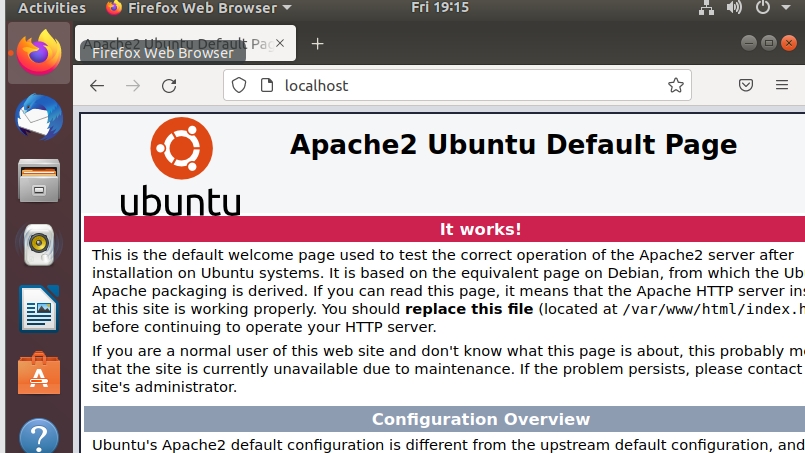Minimize the Firefox window
Screen dimensions: 805x453
click(x=749, y=43)
